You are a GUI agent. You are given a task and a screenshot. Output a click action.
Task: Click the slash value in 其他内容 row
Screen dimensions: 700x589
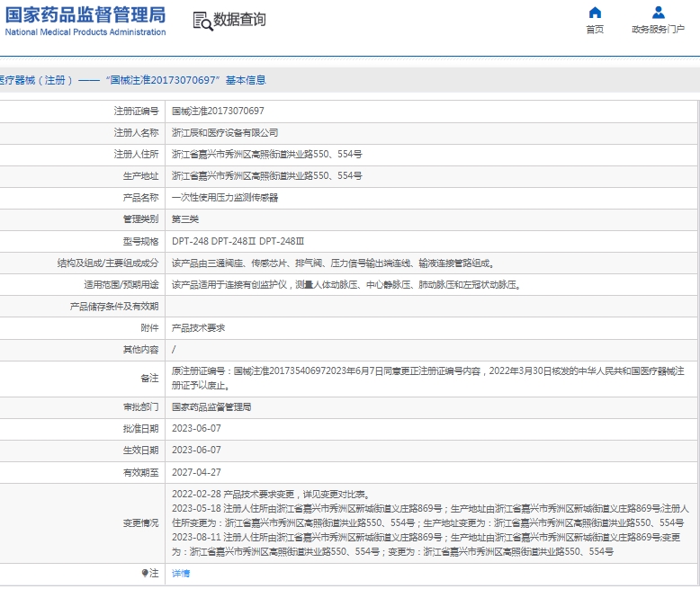click(x=174, y=350)
